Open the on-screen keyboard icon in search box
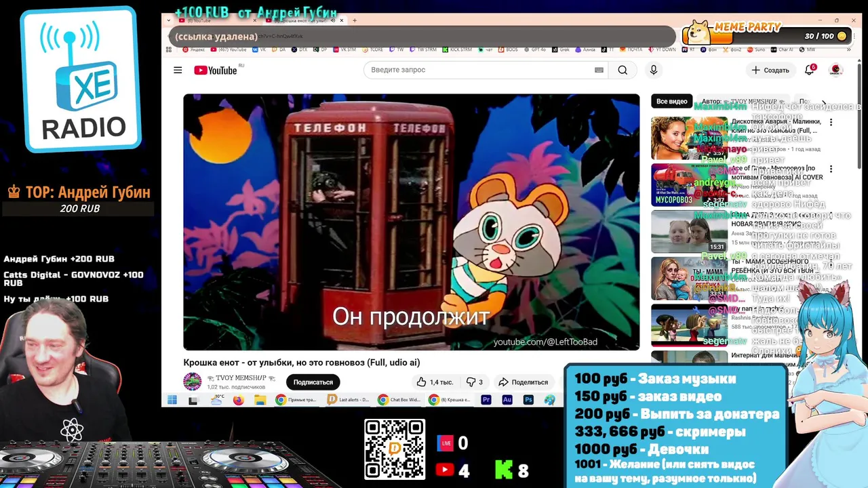Viewport: 868px width, 488px height. pyautogui.click(x=599, y=70)
